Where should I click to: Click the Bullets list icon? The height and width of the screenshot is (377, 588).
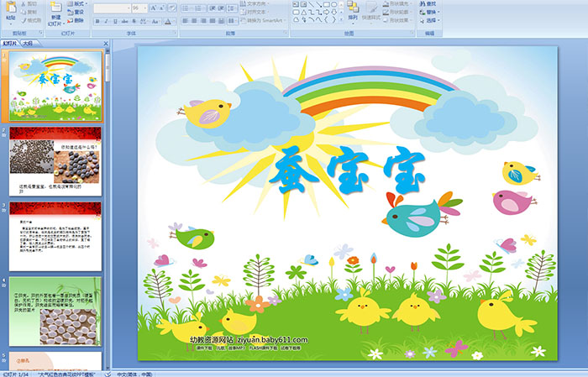187,8
